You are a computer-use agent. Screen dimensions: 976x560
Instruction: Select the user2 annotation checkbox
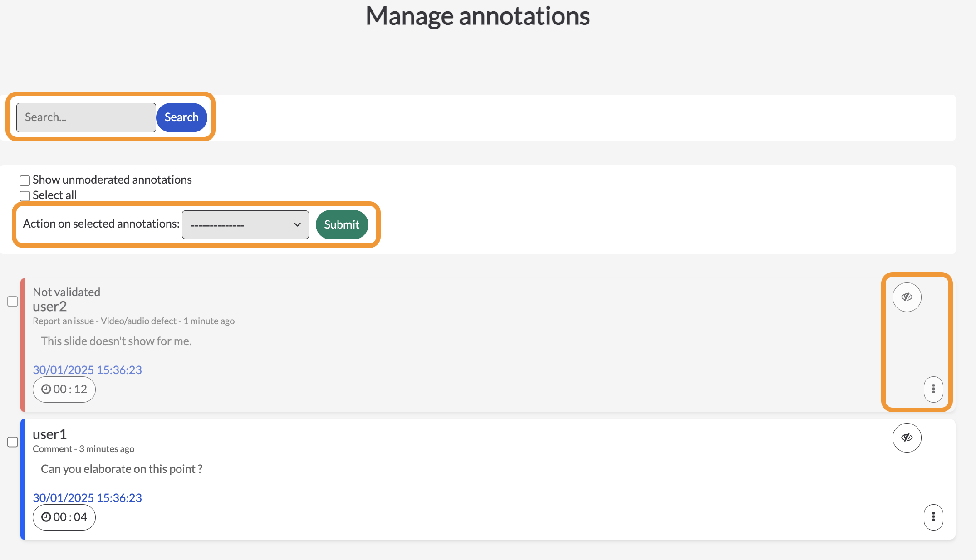tap(13, 302)
